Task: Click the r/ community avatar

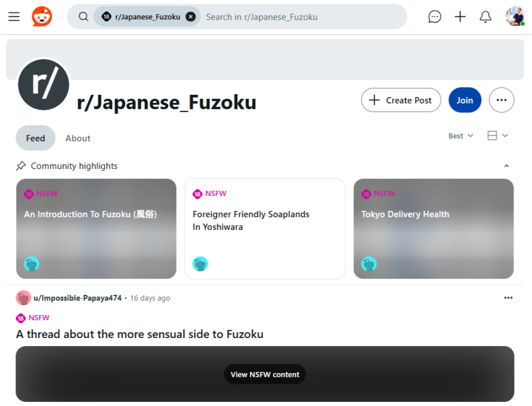Action: (43, 85)
